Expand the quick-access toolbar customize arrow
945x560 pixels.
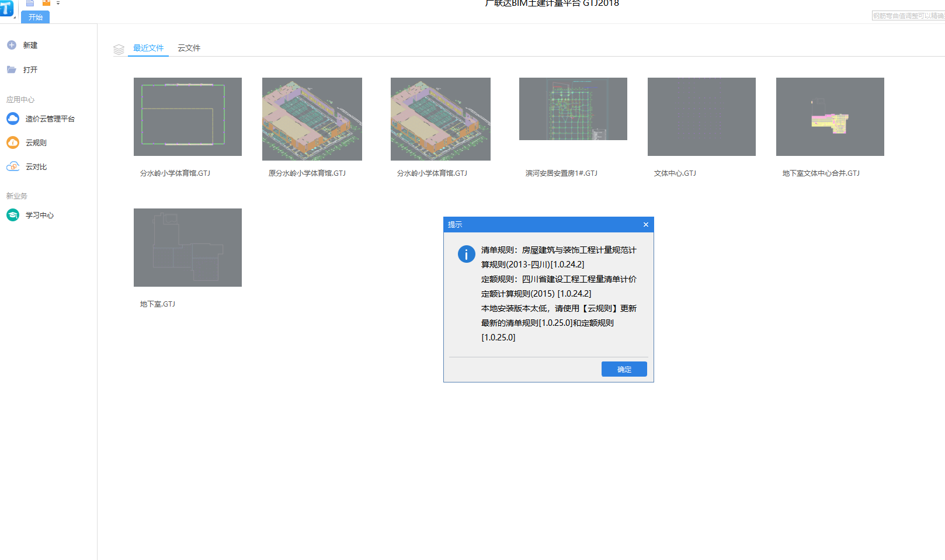coord(58,3)
